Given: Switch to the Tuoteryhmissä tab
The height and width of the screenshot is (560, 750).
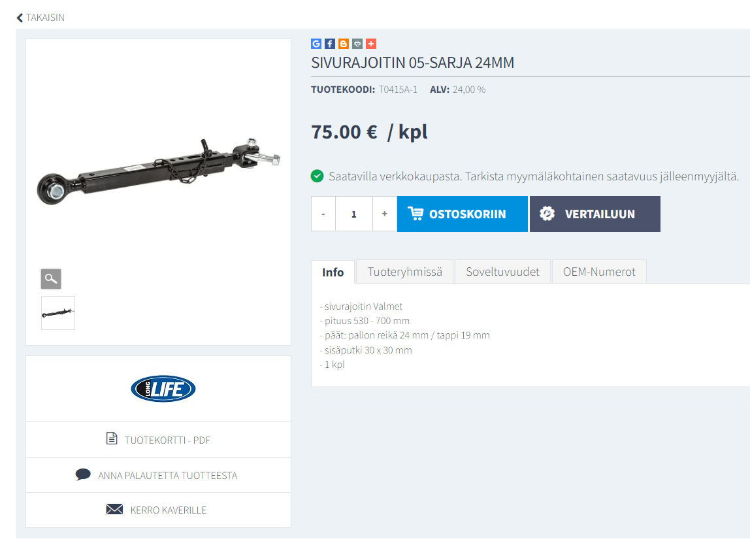Looking at the screenshot, I should click(x=404, y=272).
